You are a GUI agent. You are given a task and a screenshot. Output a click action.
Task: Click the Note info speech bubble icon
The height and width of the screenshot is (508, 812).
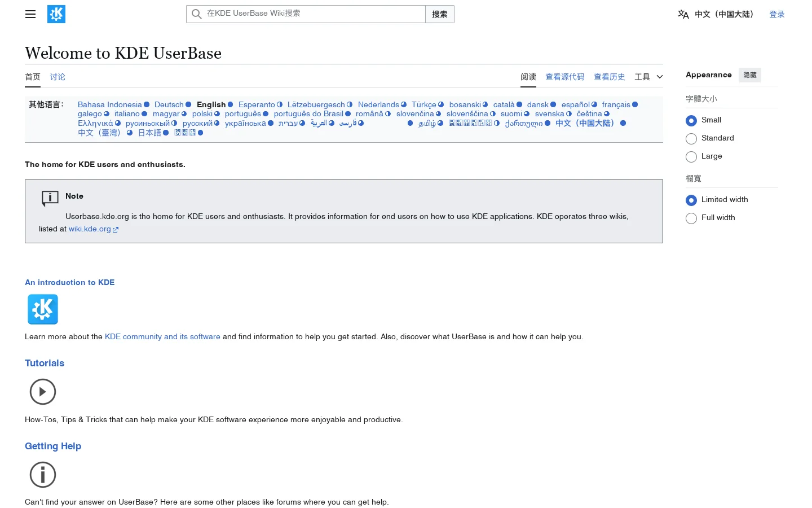[x=50, y=198]
